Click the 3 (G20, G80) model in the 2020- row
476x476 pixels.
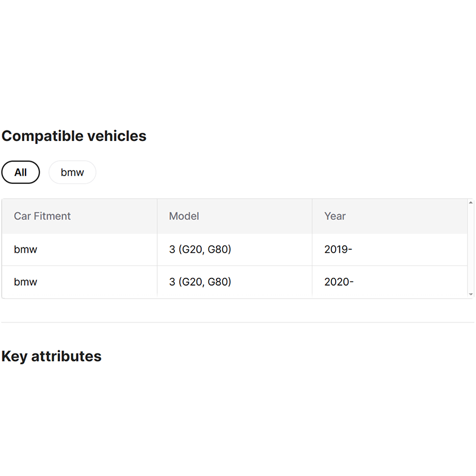tap(200, 281)
